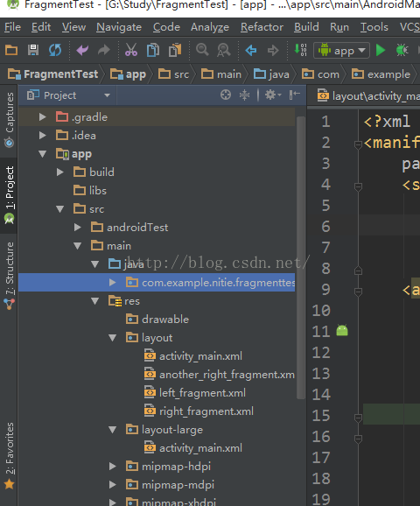Open the Navigate menu
The height and width of the screenshot is (506, 420).
pyautogui.click(x=119, y=27)
